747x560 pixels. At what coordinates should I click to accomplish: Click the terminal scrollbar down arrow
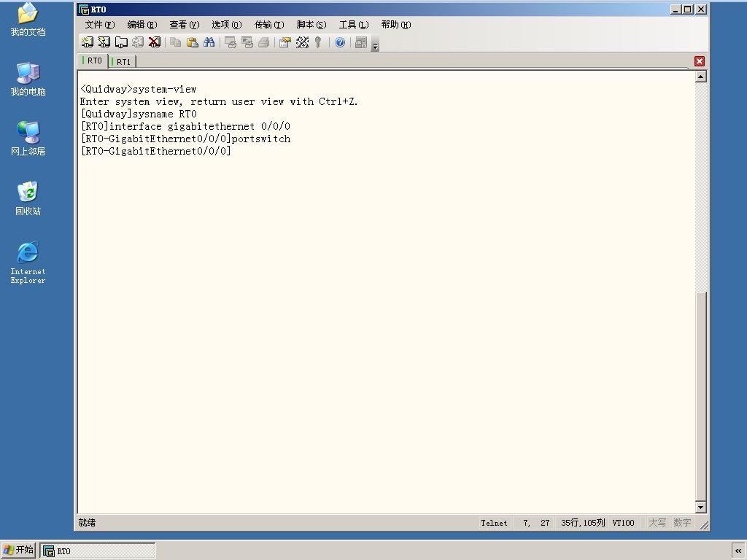pyautogui.click(x=701, y=507)
